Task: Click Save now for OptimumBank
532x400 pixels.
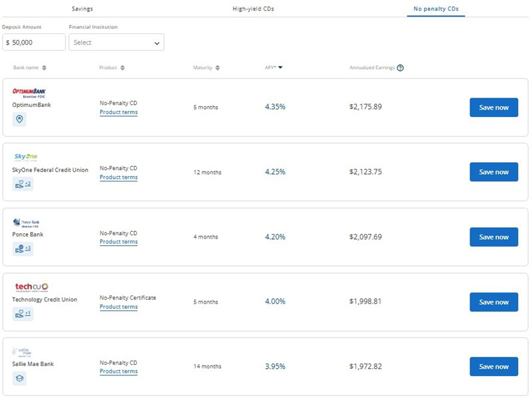Action: [493, 108]
